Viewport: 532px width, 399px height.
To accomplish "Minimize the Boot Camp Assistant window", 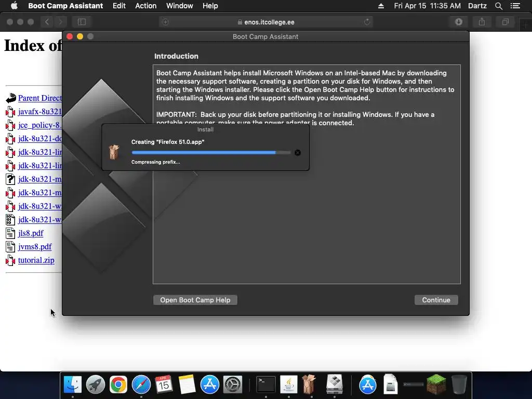I will [x=80, y=36].
